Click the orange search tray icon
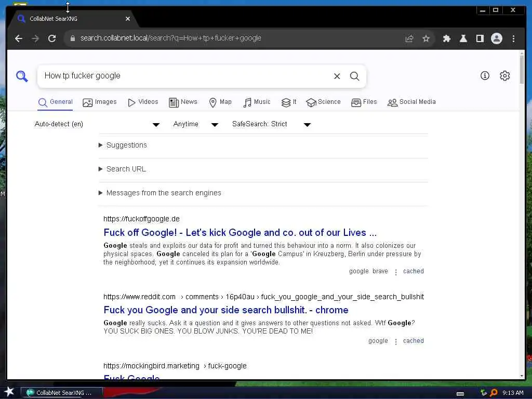The width and height of the screenshot is (532, 399). (x=494, y=393)
